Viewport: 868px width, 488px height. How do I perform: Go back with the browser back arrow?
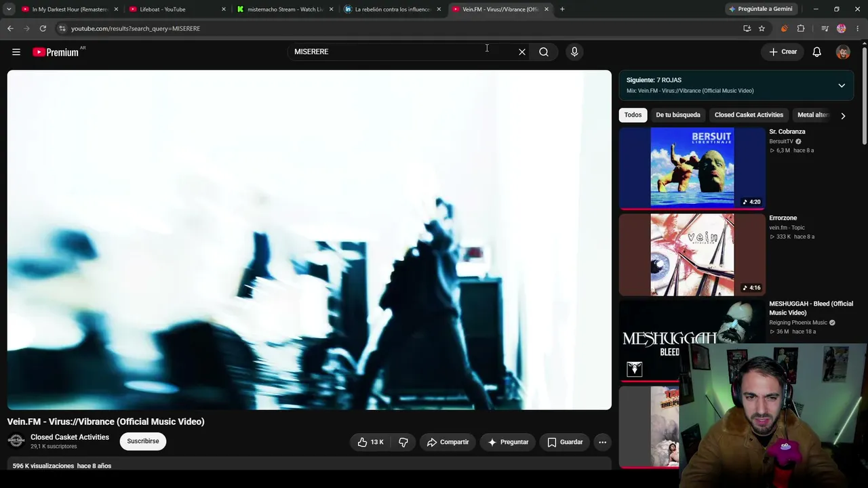click(x=10, y=28)
